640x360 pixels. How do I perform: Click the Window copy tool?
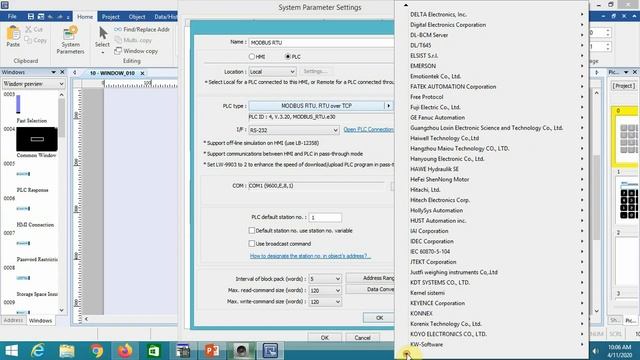pos(136,51)
